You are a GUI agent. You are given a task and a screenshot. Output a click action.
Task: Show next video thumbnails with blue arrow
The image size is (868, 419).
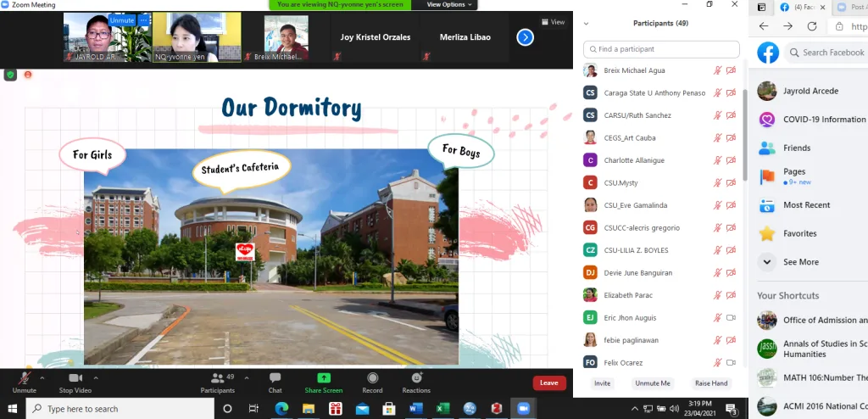[525, 37]
